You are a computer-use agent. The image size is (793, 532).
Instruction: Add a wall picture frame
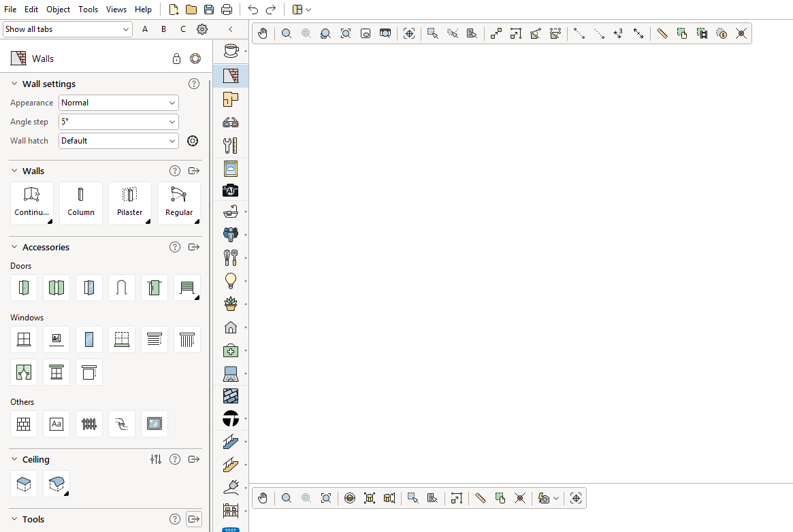tap(155, 423)
